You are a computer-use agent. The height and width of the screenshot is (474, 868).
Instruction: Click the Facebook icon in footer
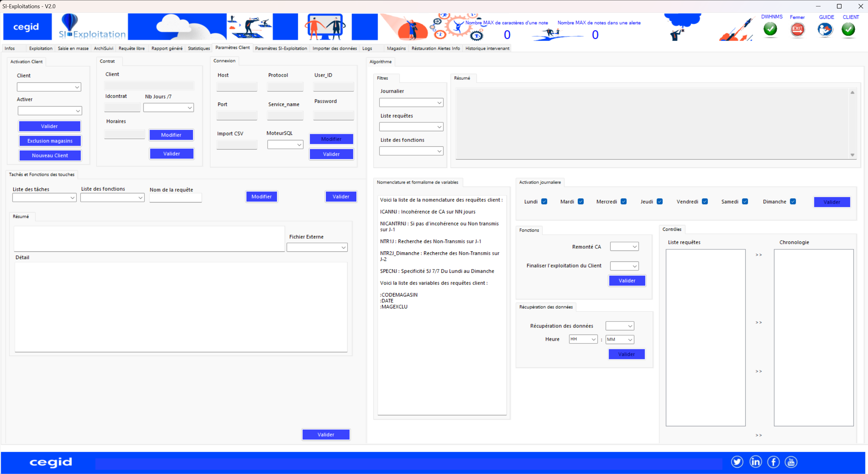[x=773, y=462]
